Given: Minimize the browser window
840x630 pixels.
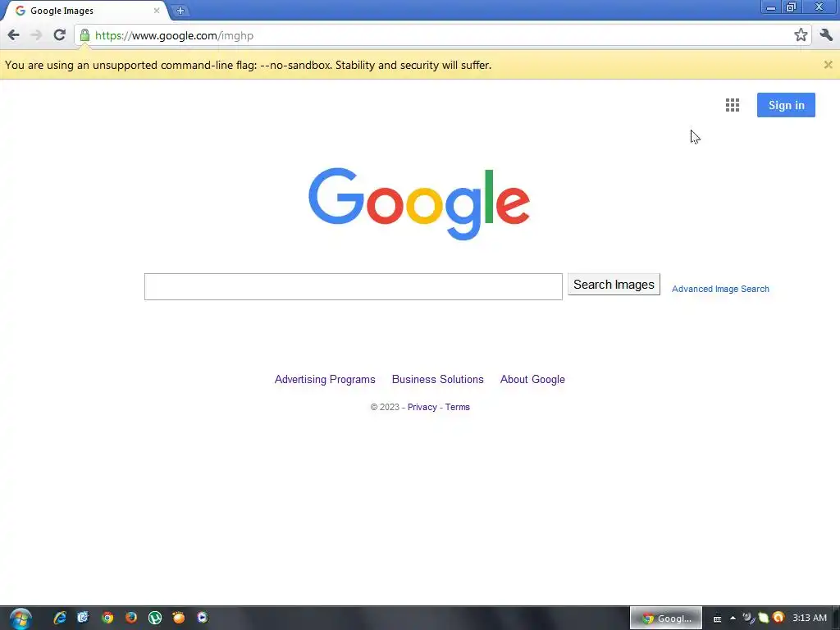Looking at the screenshot, I should (771, 7).
